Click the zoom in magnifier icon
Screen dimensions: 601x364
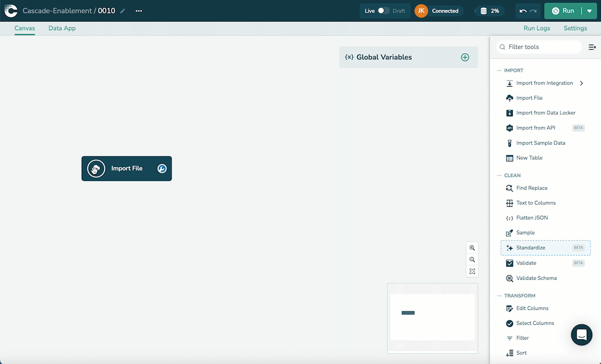click(472, 248)
